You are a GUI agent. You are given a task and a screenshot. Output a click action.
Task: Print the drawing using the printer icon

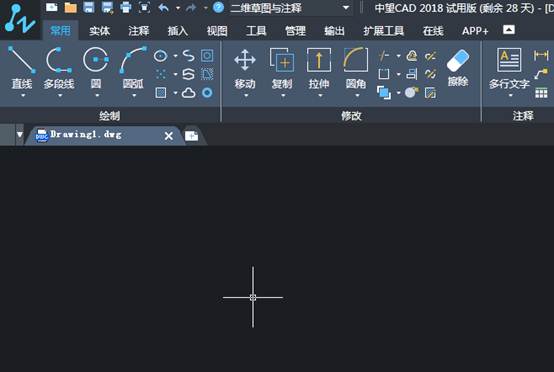pos(125,7)
